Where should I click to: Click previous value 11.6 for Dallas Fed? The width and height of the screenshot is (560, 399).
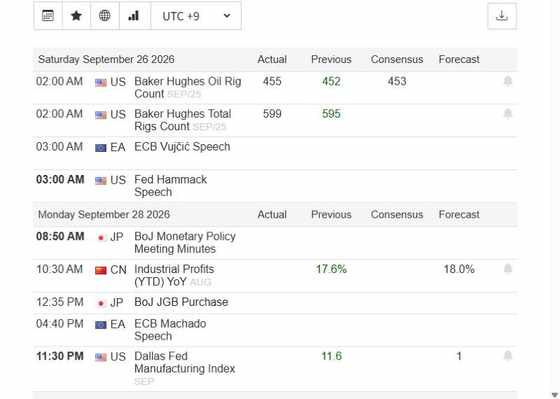331,356
